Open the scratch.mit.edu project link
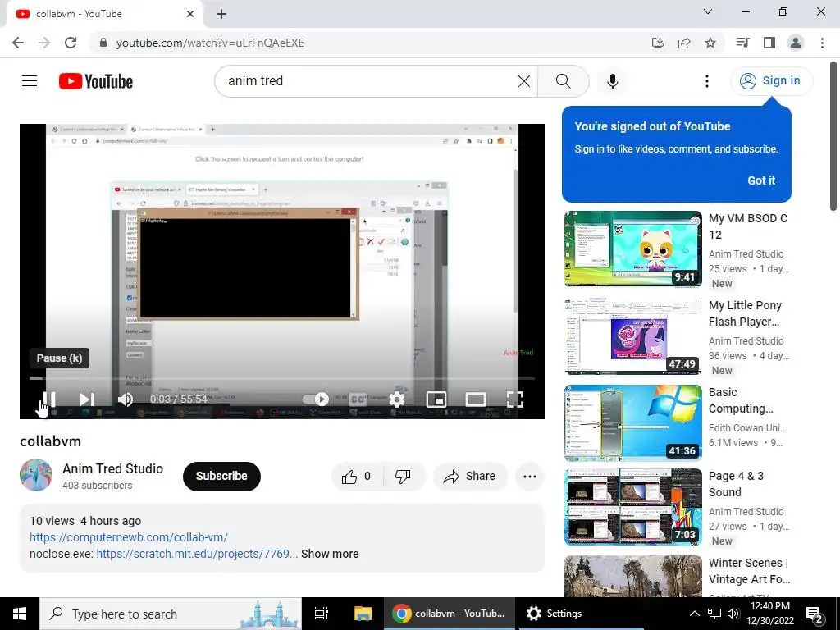840x630 pixels. pyautogui.click(x=197, y=554)
